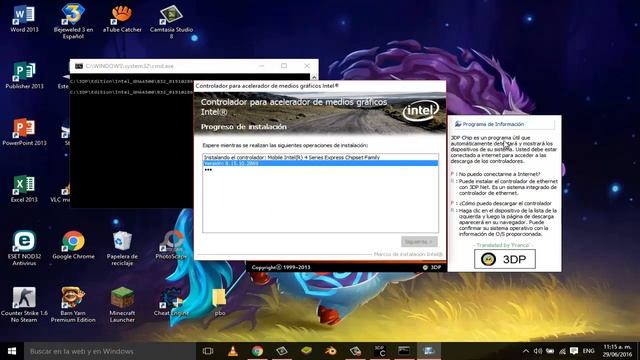Switch to the command prompt taskbar icon
Viewport: 640px width, 360px height.
click(x=404, y=351)
